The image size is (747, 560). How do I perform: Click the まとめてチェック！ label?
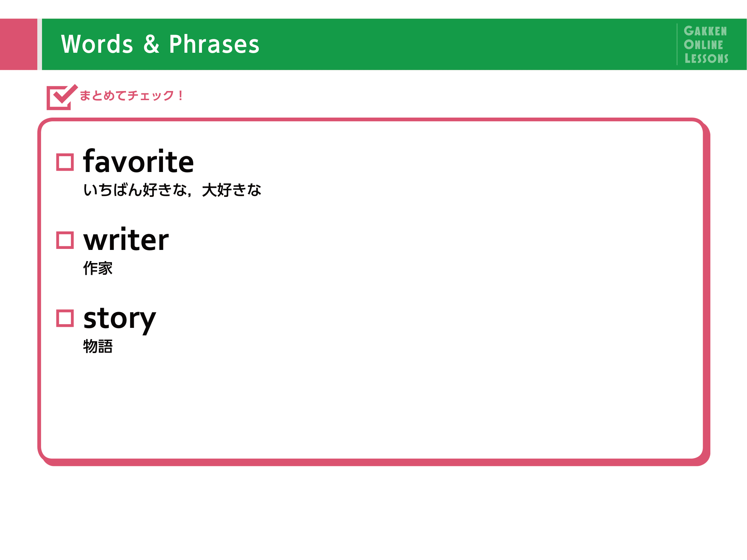(131, 95)
